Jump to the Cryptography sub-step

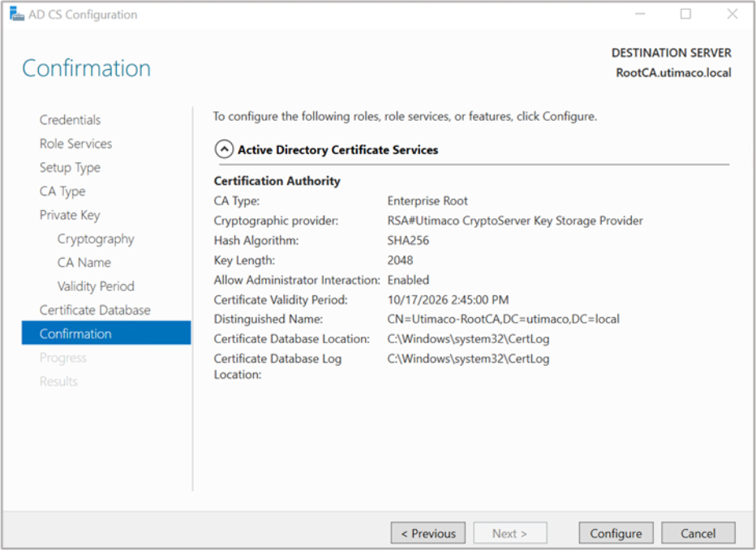click(x=96, y=238)
